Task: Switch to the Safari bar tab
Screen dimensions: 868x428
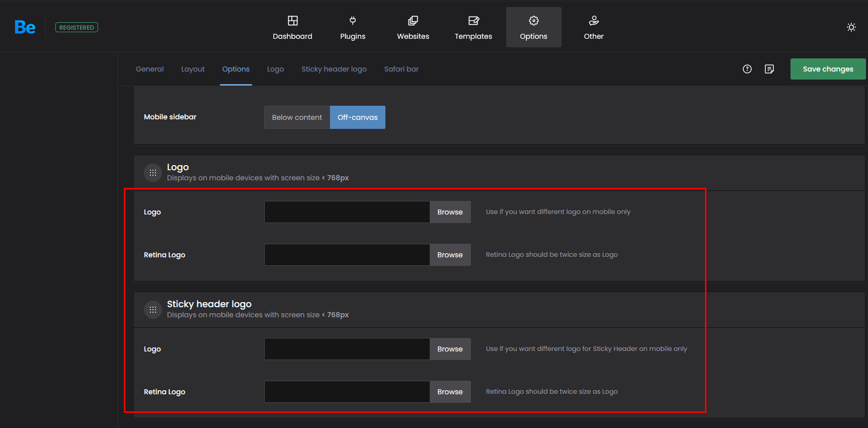Action: coord(402,69)
